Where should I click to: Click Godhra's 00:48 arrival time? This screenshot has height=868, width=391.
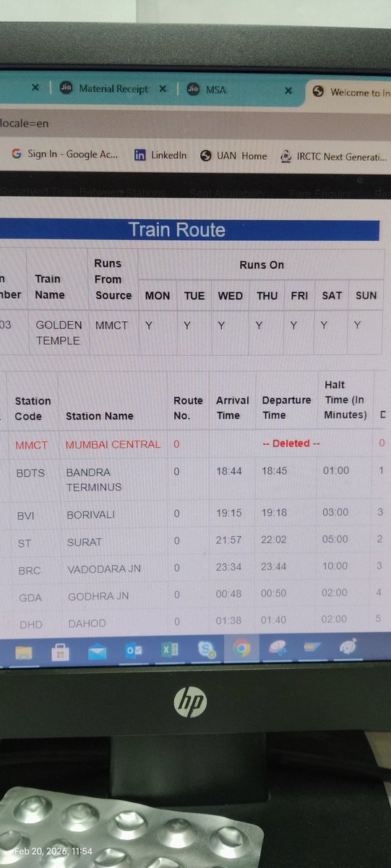tap(228, 593)
